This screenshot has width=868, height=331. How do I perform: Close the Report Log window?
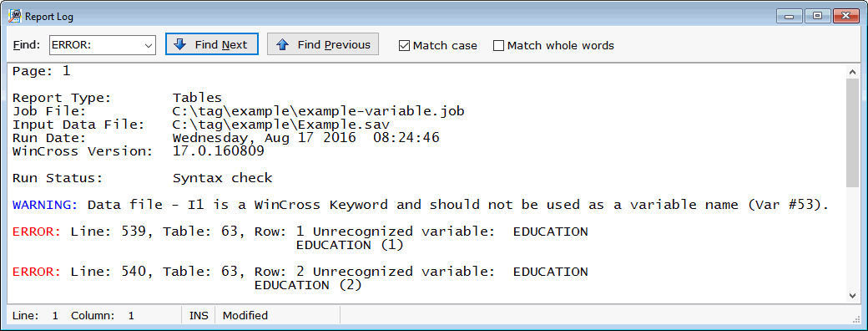point(845,16)
